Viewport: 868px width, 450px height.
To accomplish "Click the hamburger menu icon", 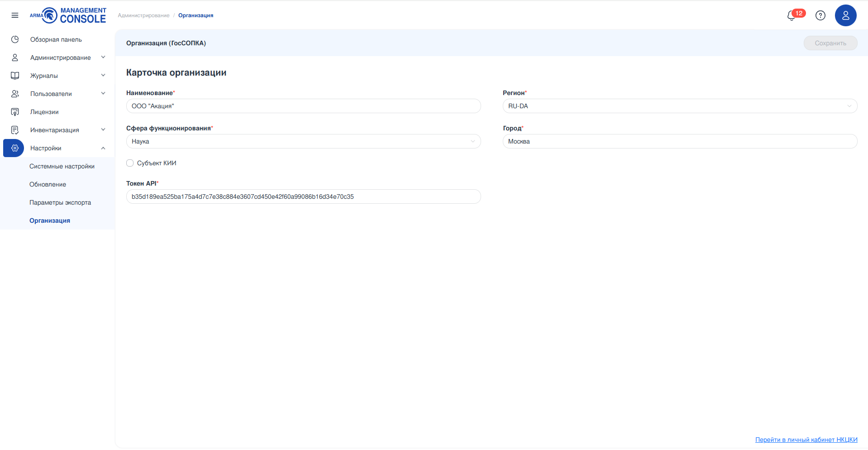I will 15,15.
